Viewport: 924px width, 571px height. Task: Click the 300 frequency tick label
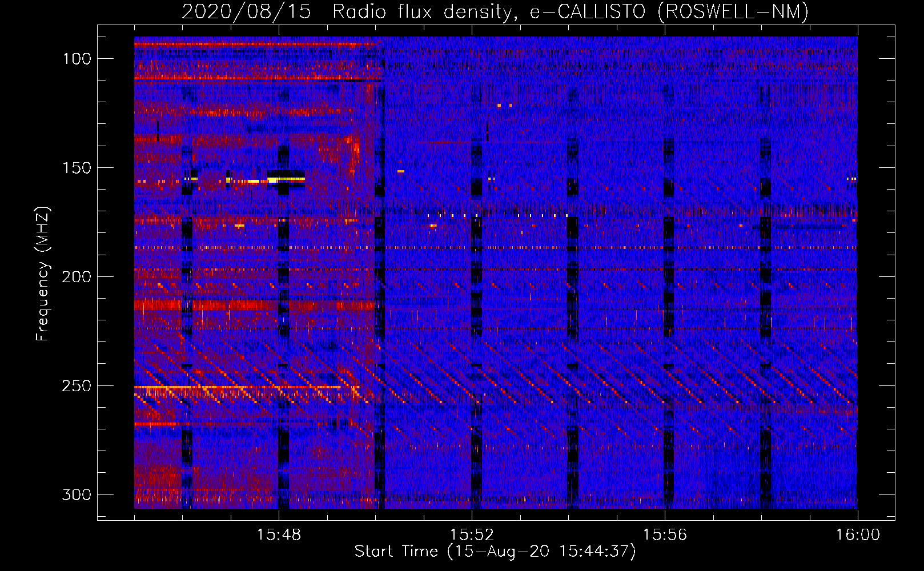[x=77, y=494]
